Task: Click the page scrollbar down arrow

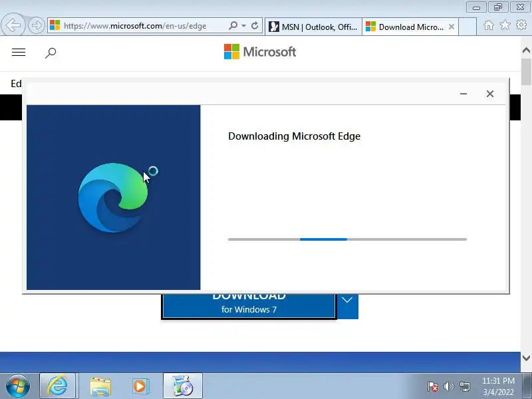Action: tap(526, 358)
